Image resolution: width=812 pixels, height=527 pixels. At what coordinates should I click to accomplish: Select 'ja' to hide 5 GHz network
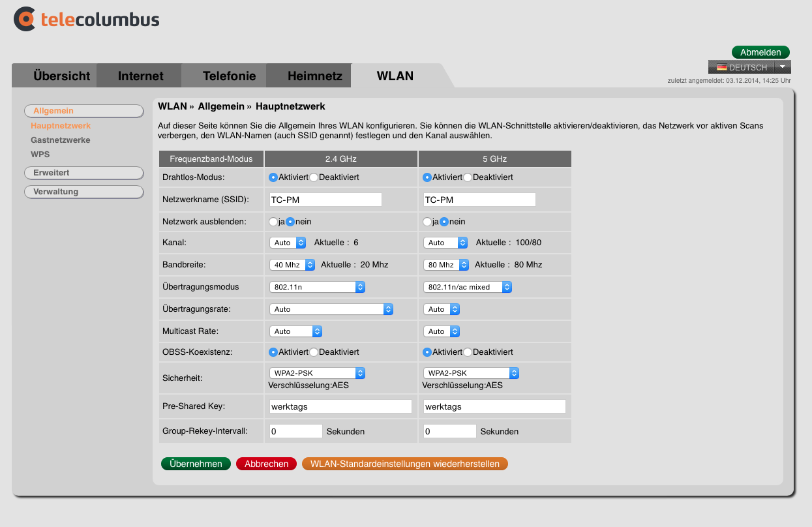point(428,222)
